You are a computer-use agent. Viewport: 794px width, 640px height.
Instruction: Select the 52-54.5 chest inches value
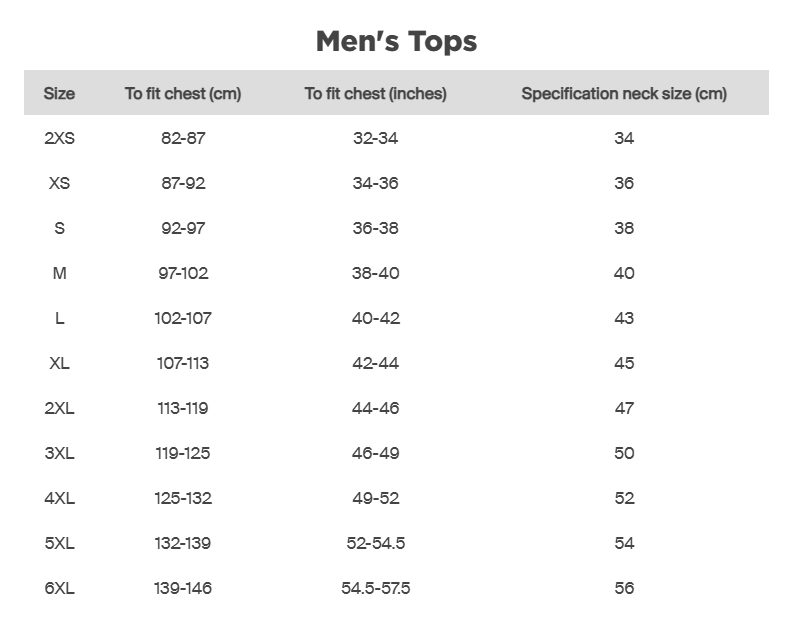coord(376,543)
